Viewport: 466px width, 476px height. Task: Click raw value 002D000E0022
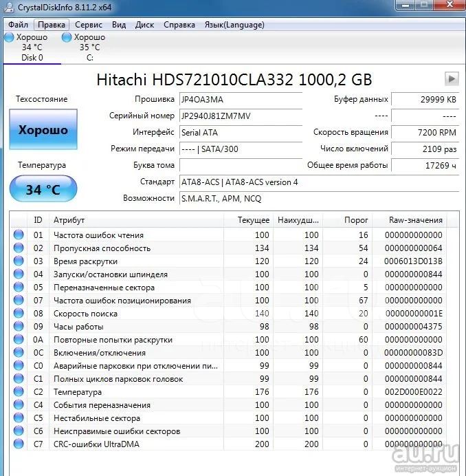414,391
